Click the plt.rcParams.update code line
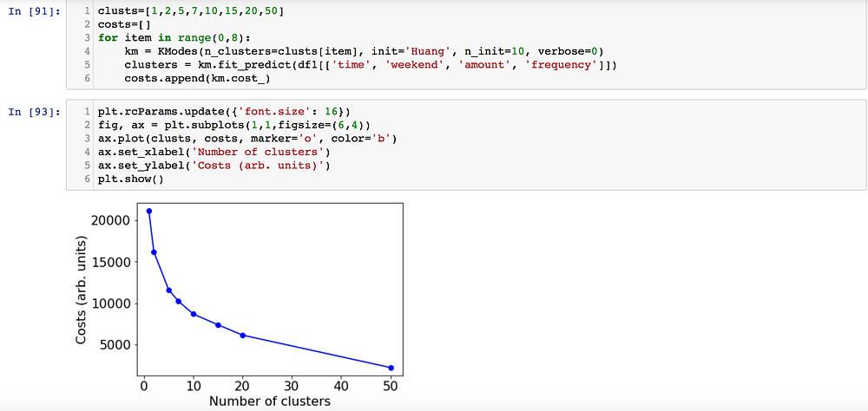Screen dimensions: 868x411 click(224, 113)
